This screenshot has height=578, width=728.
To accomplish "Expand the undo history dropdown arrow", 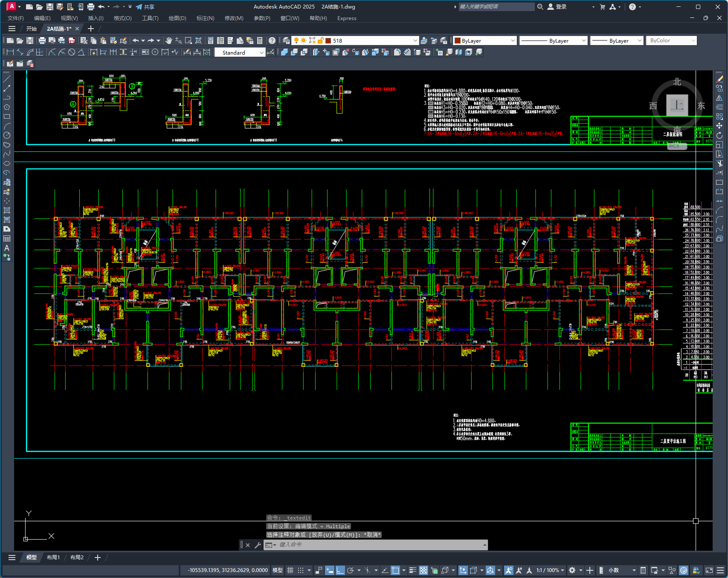I will click(143, 41).
